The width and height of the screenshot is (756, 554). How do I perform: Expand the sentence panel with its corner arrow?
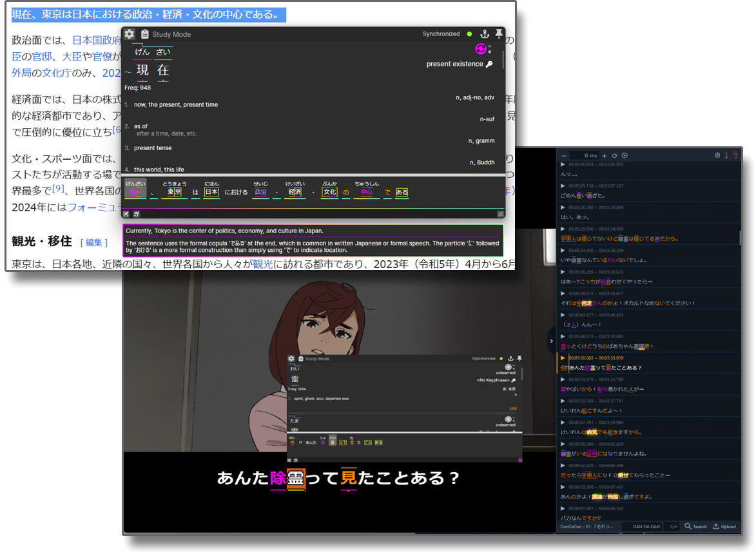click(500, 213)
